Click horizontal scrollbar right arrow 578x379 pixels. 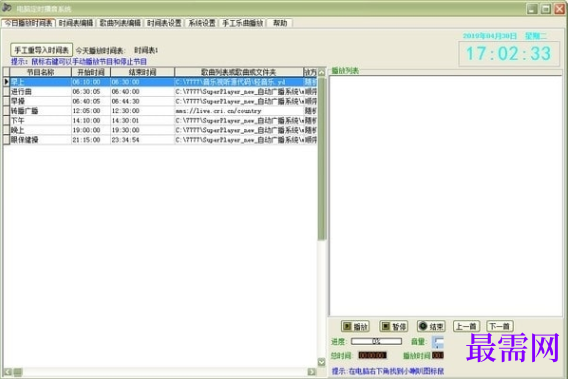coord(312,372)
